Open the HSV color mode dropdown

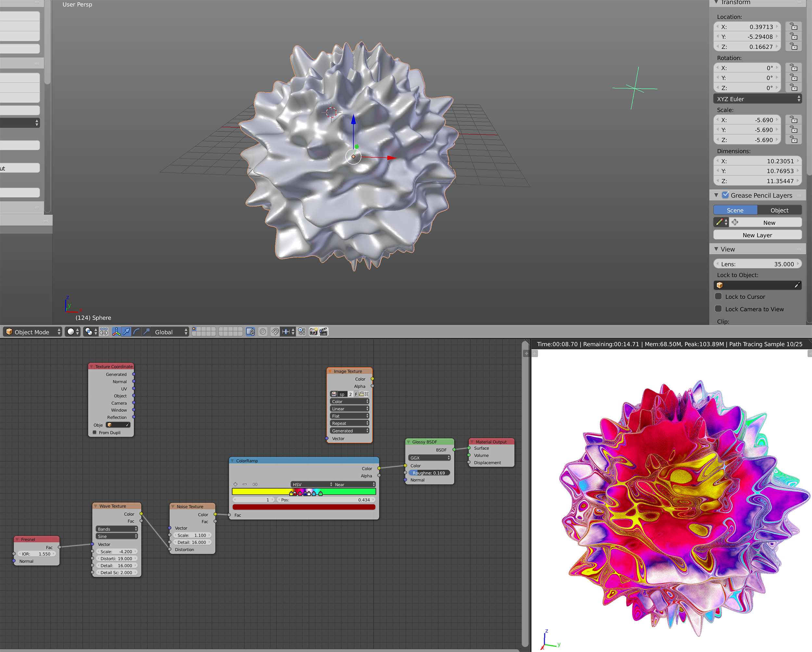[x=312, y=484]
